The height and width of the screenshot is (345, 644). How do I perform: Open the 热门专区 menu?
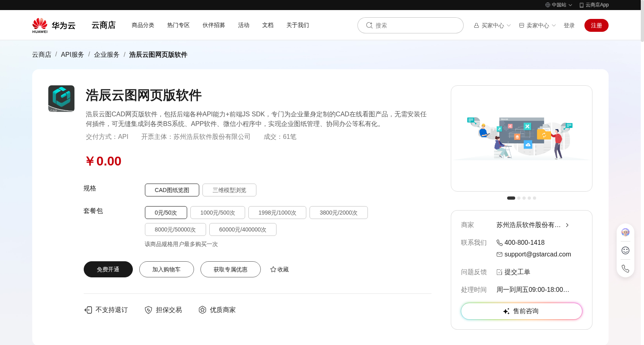(x=178, y=25)
